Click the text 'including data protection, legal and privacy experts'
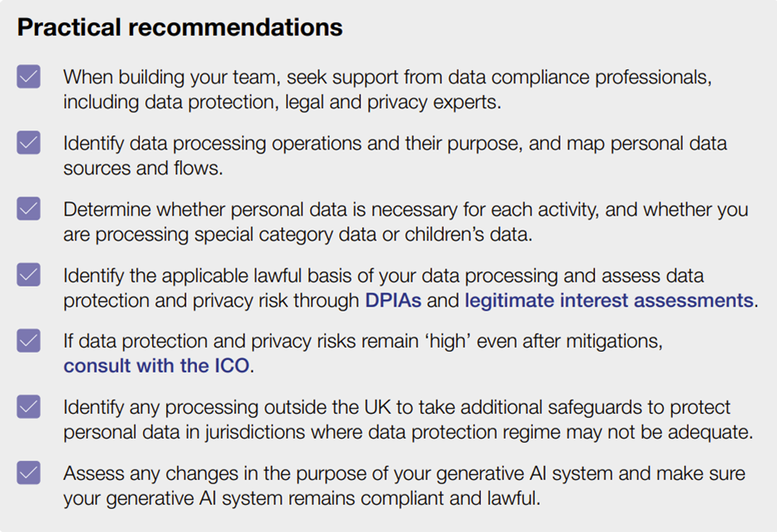This screenshot has height=532, width=777. coord(280,102)
